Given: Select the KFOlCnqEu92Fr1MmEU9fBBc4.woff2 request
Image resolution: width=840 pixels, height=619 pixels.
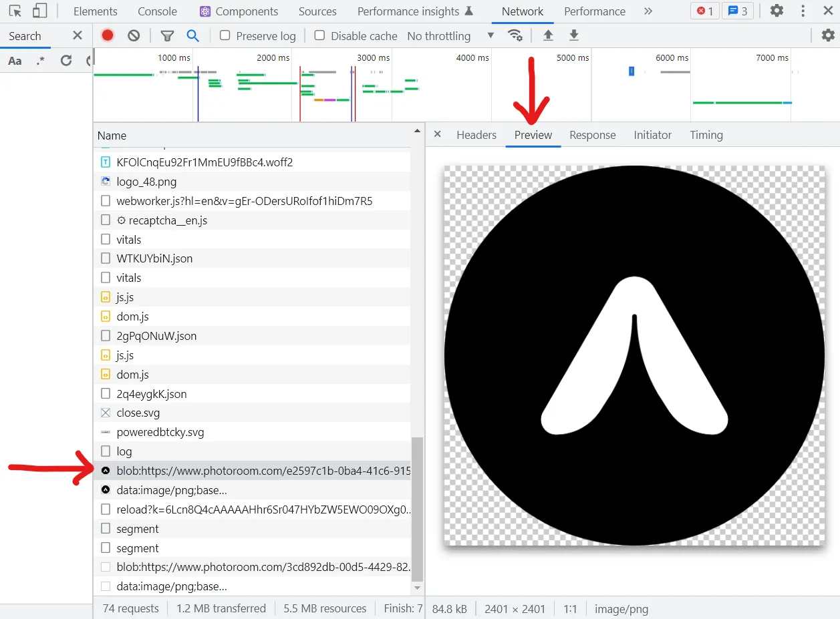Looking at the screenshot, I should pyautogui.click(x=252, y=162).
